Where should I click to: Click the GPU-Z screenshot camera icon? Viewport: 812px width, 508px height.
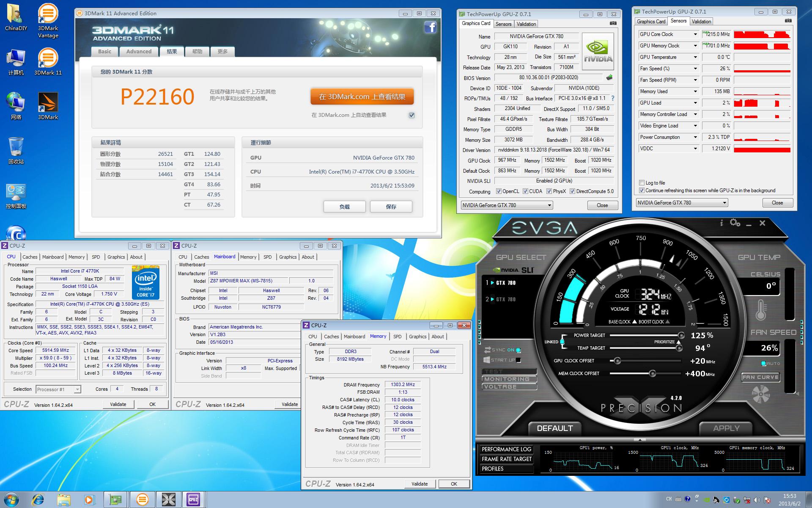coord(613,24)
